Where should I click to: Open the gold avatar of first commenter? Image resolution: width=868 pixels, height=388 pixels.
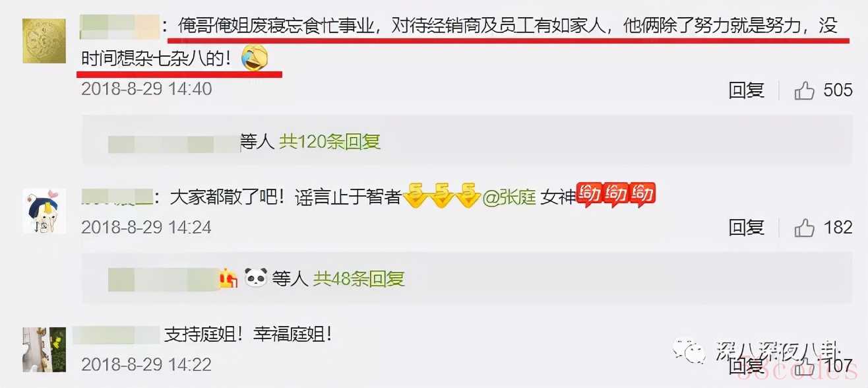coord(44,40)
